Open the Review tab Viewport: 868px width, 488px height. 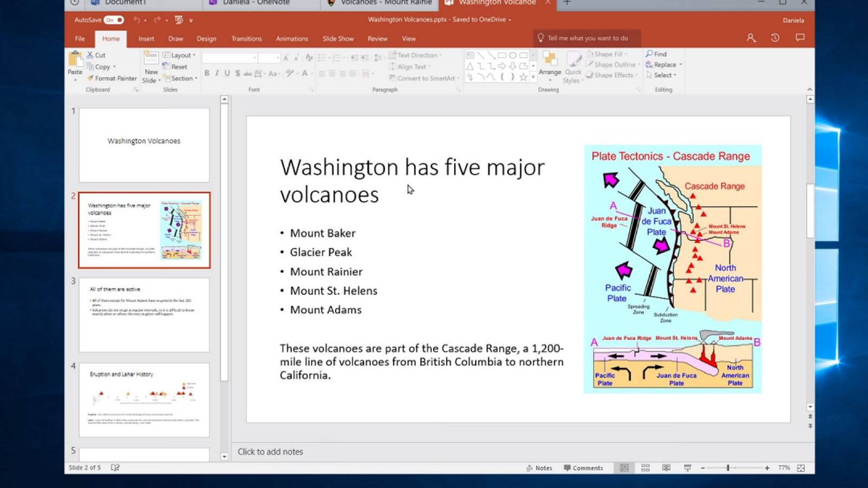[377, 38]
